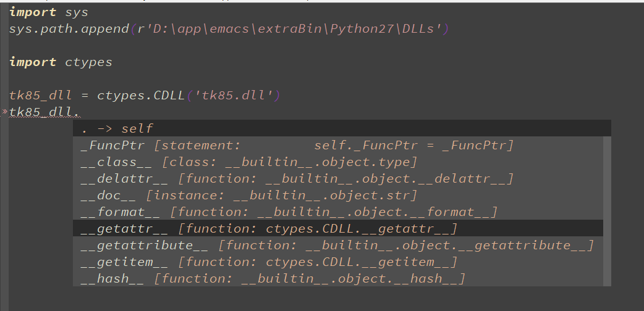Choose the __class__ completion item
Image resolution: width=644 pixels, height=311 pixels.
(x=337, y=162)
